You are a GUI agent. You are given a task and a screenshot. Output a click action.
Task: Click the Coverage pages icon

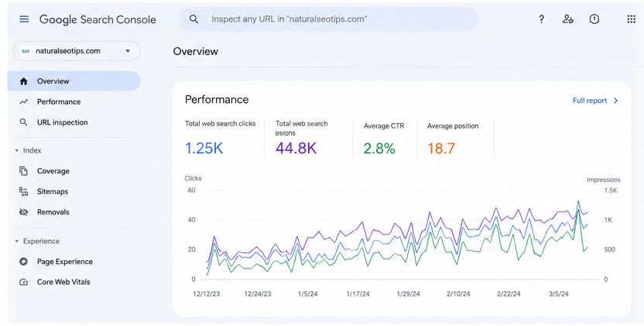24,171
